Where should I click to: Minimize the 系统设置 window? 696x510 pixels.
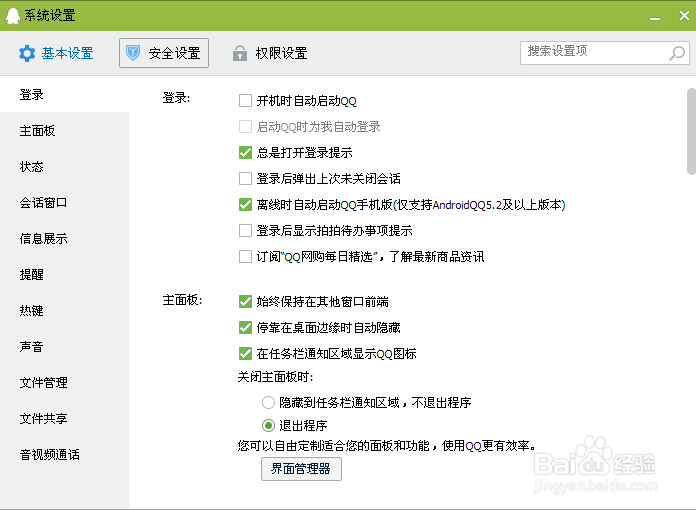[x=655, y=17]
